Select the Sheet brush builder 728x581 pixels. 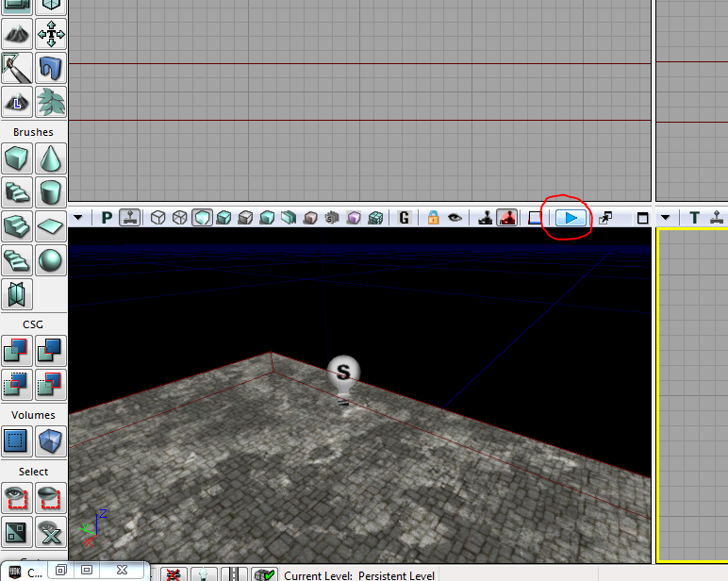click(51, 226)
